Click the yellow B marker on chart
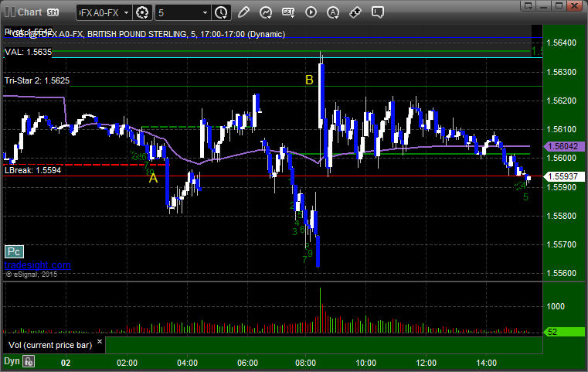This screenshot has width=588, height=372. [309, 80]
